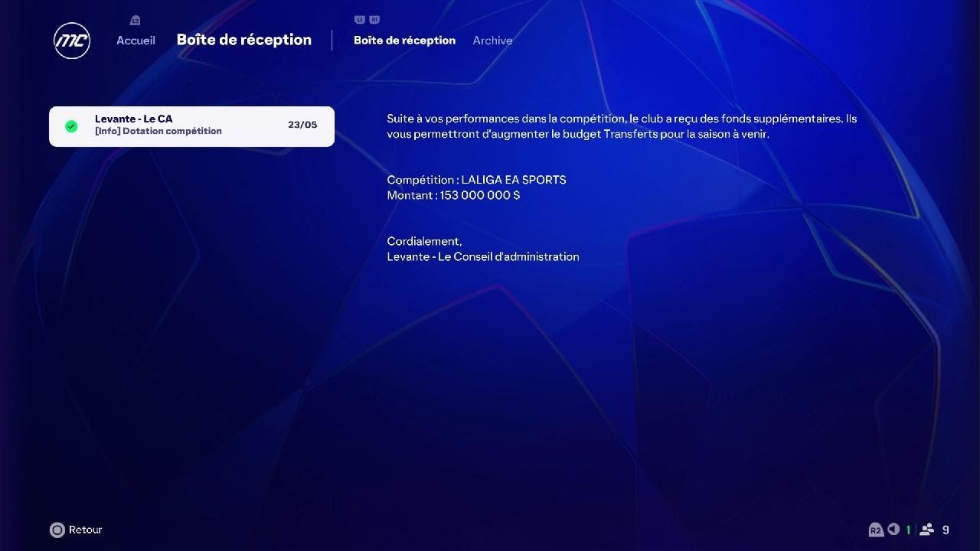Open the Levante - Le CA message
Screen dimensions: 980x551
tap(191, 126)
